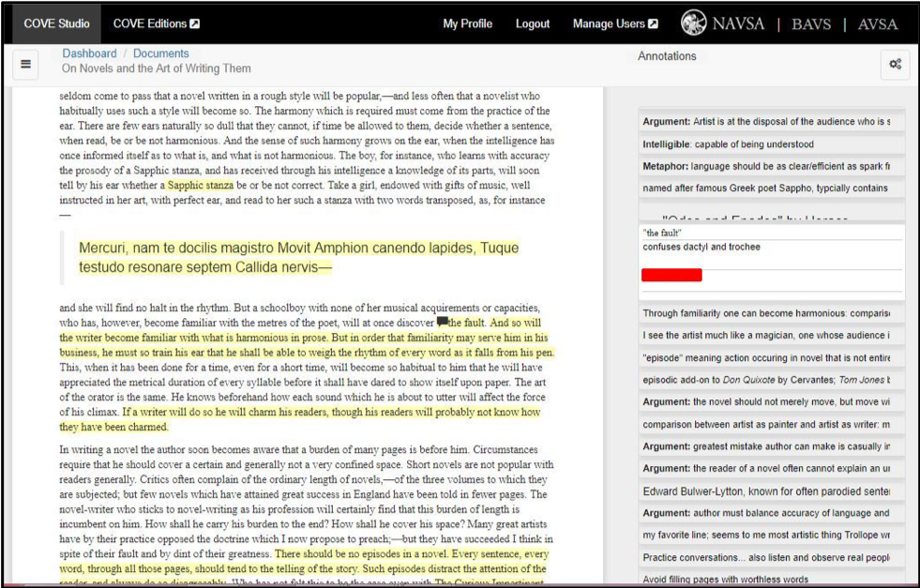
Task: Open annotation "Practice conversations... also listen"
Action: (771, 557)
